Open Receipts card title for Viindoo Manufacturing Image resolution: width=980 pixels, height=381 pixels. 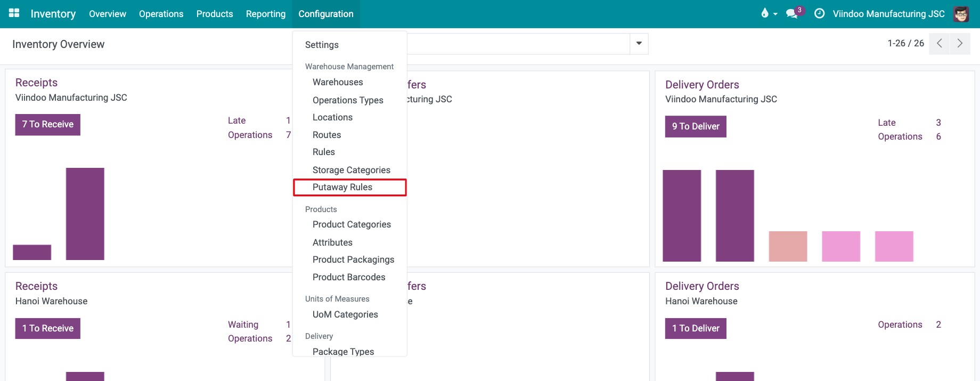click(36, 83)
